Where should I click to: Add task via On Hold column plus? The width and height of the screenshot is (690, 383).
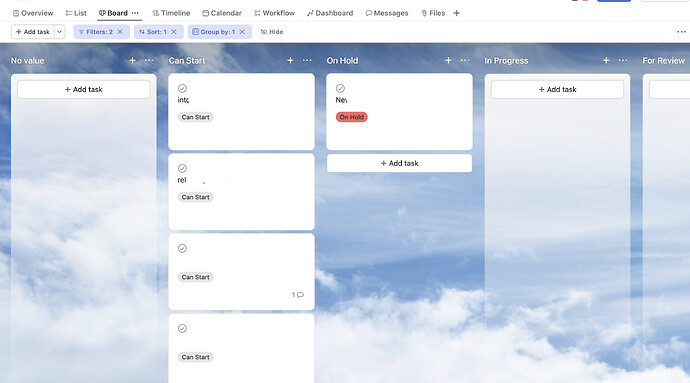click(x=448, y=60)
